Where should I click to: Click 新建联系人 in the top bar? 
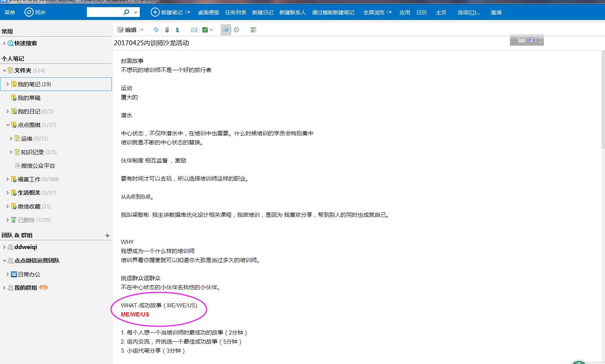(293, 12)
